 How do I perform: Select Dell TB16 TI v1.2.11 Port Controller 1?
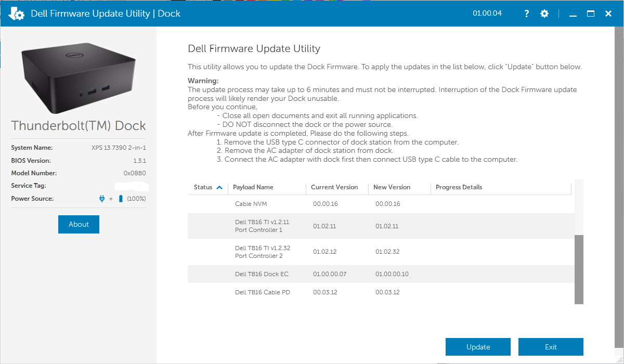tap(381, 226)
